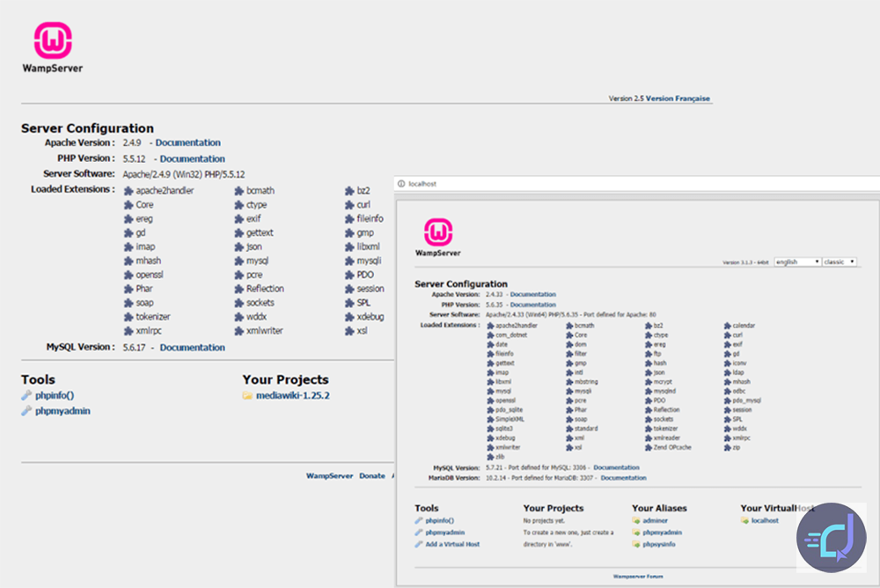880x588 pixels.
Task: Click the puzzle icon beside Zend OPcache
Action: point(649,447)
